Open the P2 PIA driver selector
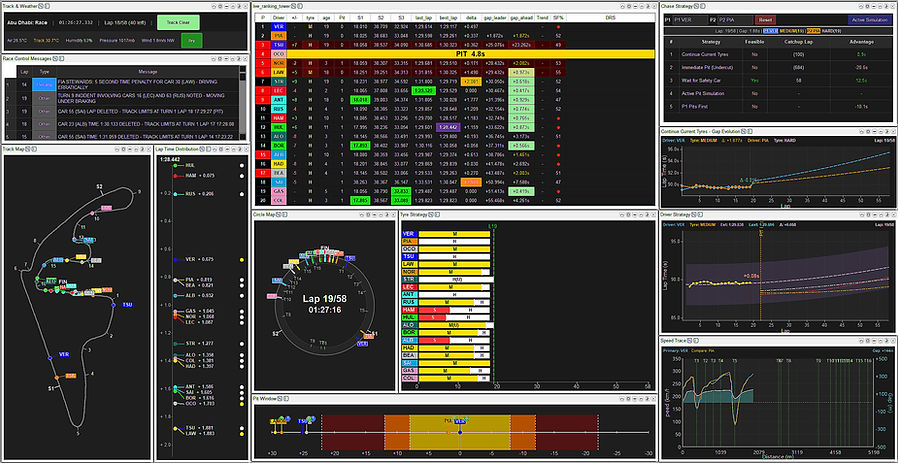Image resolution: width=898 pixels, height=463 pixels. coord(735,19)
